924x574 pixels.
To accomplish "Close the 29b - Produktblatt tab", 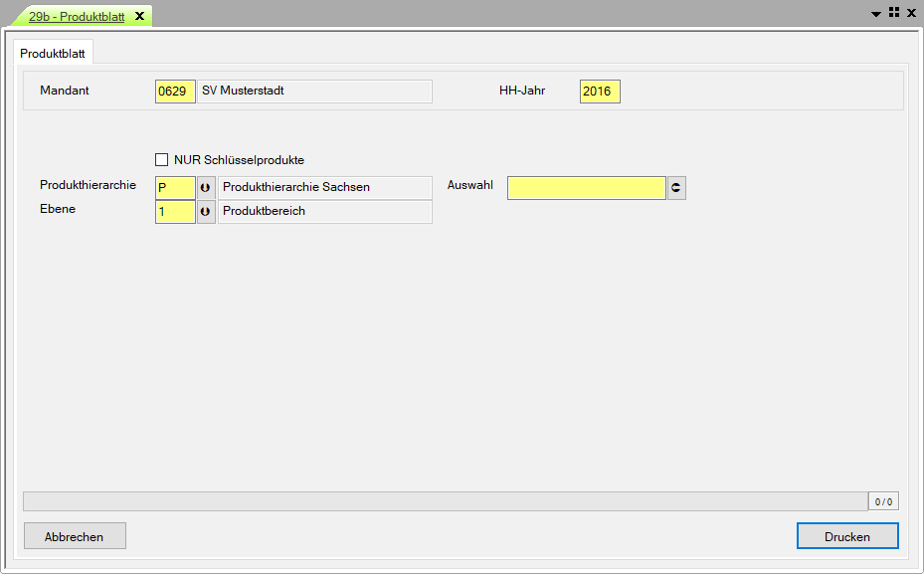I will point(139,16).
